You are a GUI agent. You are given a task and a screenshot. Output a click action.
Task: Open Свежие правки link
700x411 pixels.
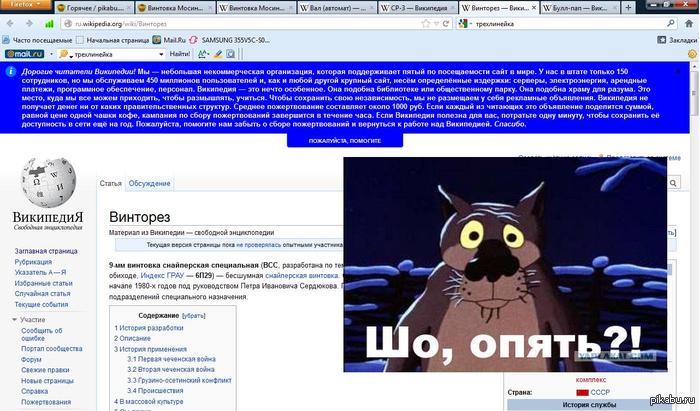[45, 370]
